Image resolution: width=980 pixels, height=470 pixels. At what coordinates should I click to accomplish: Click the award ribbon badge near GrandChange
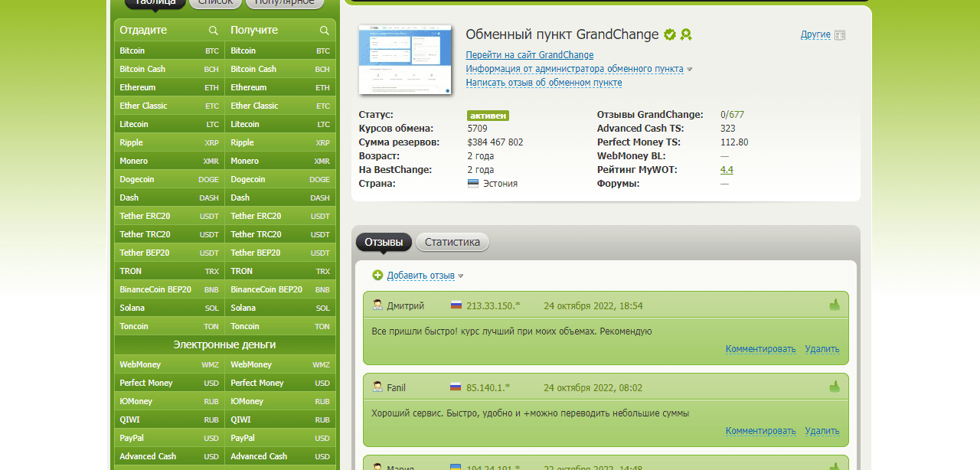pyautogui.click(x=686, y=34)
